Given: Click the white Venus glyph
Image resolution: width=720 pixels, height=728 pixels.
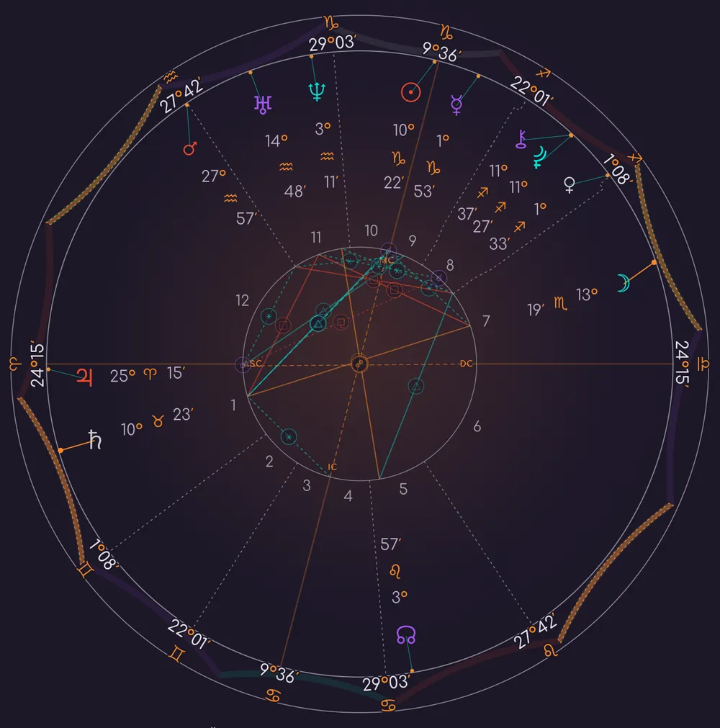Looking at the screenshot, I should pyautogui.click(x=569, y=185).
